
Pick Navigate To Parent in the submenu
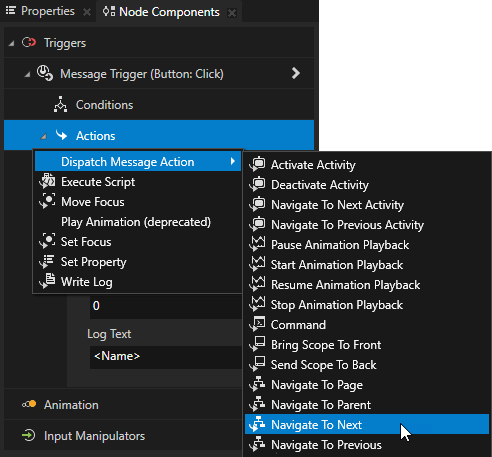[x=367, y=405]
